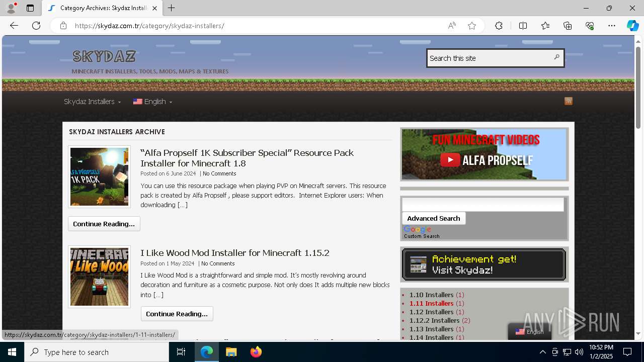644x362 pixels.
Task: Click the address bar URL
Action: [x=149, y=26]
